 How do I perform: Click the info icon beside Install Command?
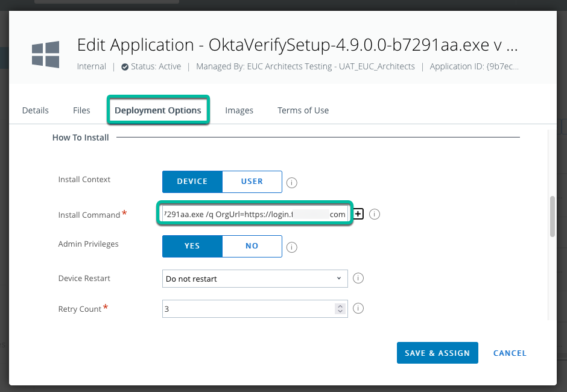tap(374, 214)
